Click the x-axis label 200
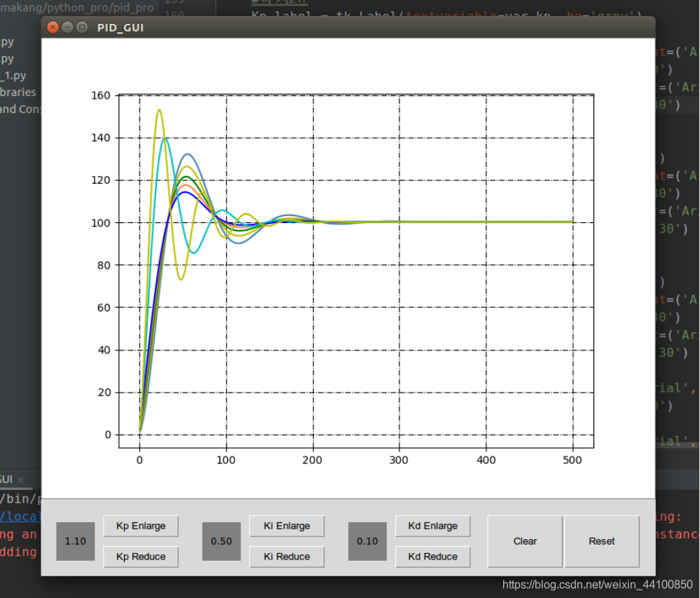The width and height of the screenshot is (700, 598). click(x=312, y=460)
